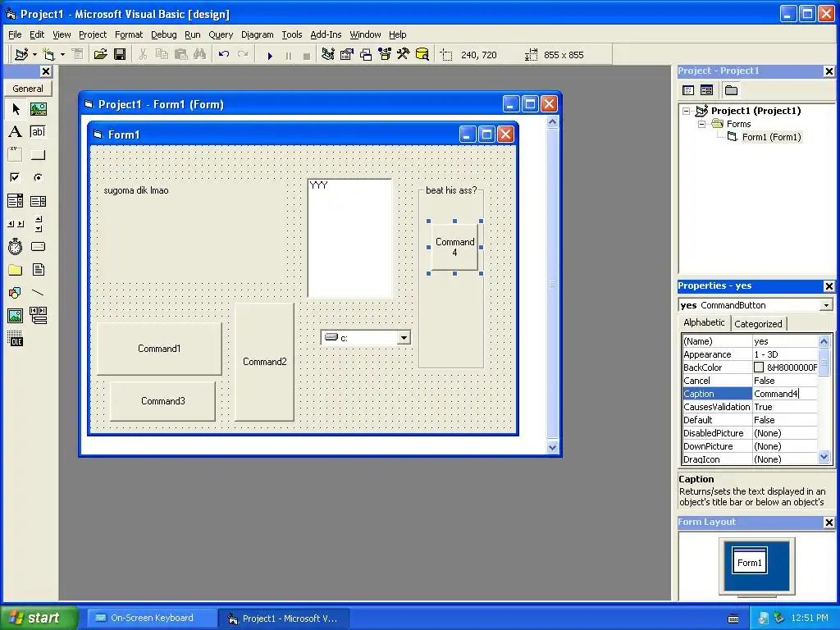Select the ListBox control tool
The image size is (840, 630).
[38, 201]
